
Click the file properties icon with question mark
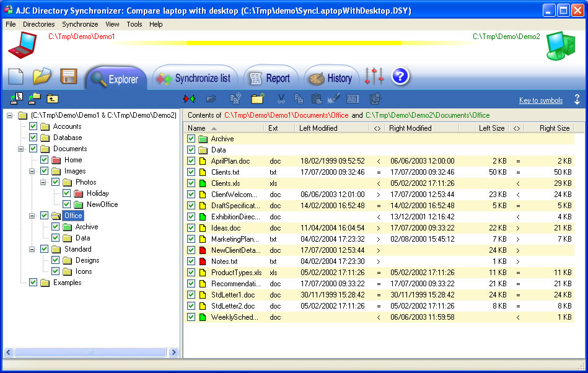point(235,99)
